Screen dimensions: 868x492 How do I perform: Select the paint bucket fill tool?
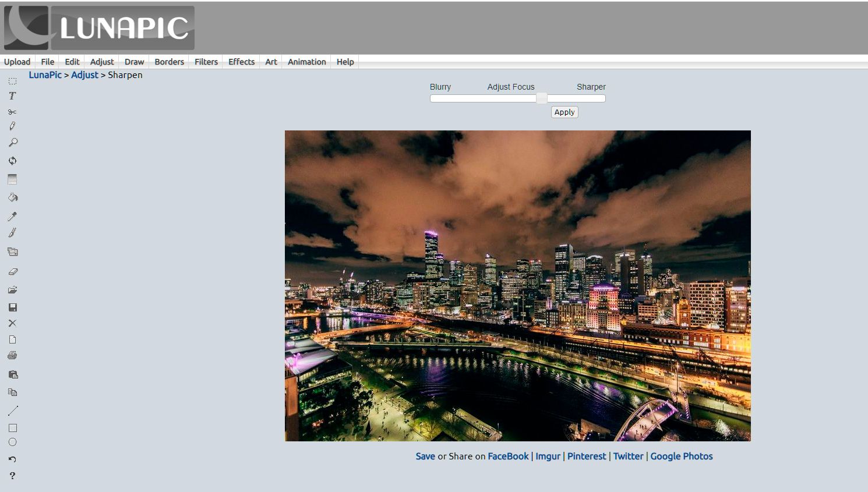12,197
